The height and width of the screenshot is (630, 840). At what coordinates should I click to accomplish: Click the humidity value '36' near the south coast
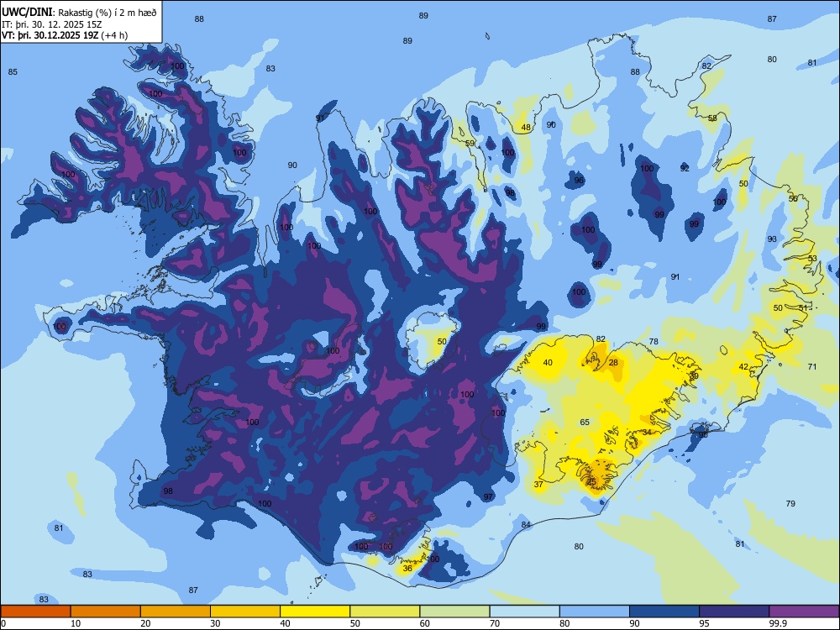[407, 568]
